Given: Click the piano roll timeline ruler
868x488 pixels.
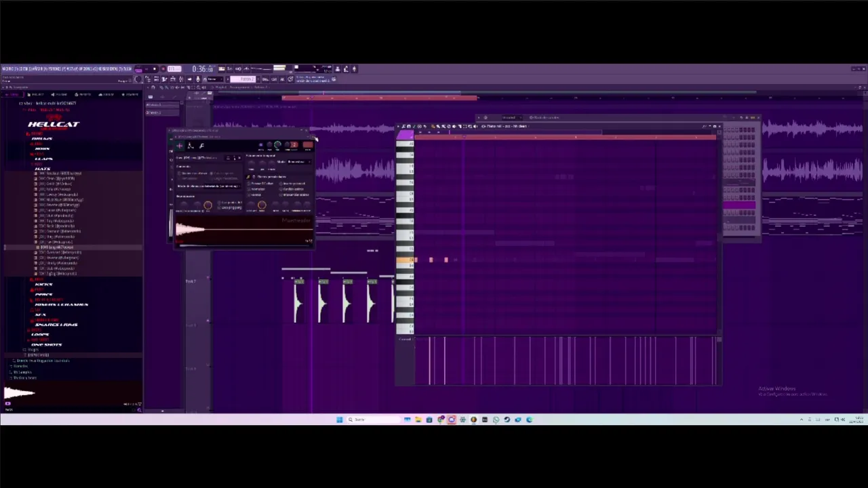Looking at the screenshot, I should (x=566, y=137).
